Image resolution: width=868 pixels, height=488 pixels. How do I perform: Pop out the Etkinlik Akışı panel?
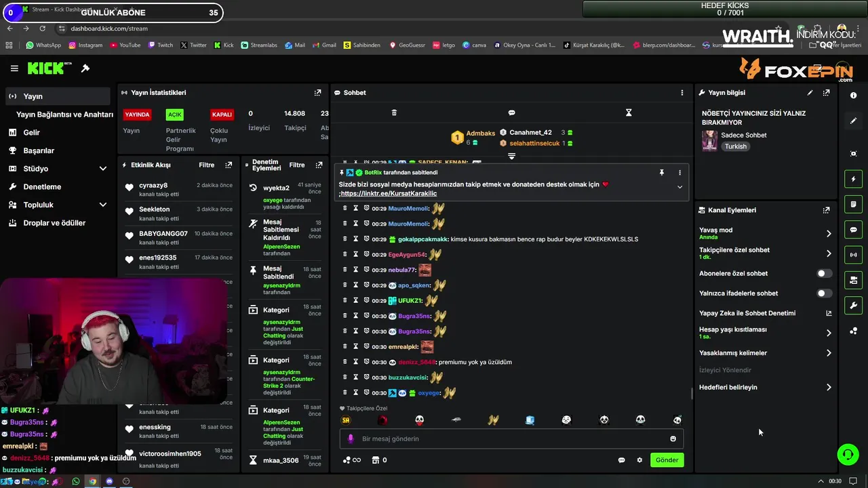click(229, 165)
